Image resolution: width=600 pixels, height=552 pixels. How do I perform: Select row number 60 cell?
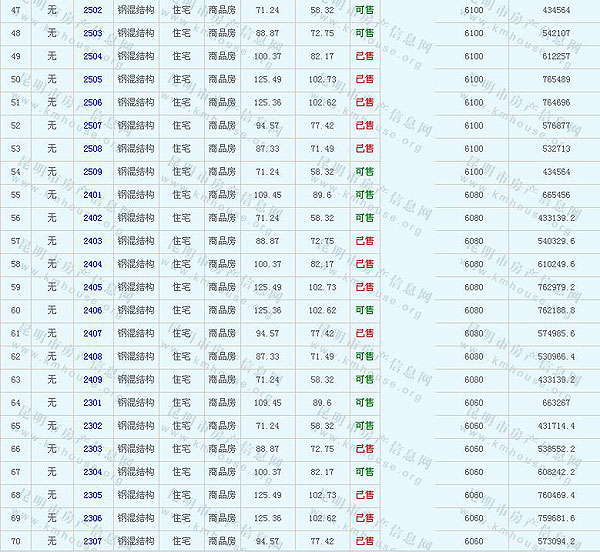(x=16, y=310)
